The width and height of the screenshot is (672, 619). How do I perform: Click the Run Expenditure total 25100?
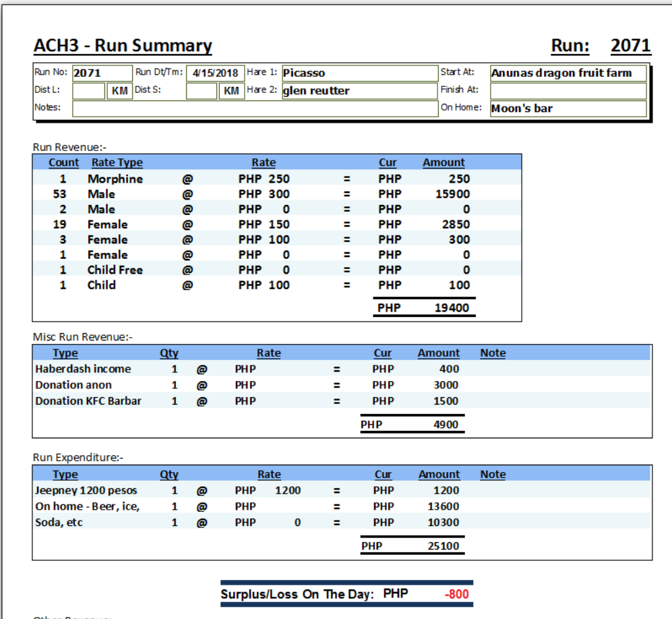[443, 546]
